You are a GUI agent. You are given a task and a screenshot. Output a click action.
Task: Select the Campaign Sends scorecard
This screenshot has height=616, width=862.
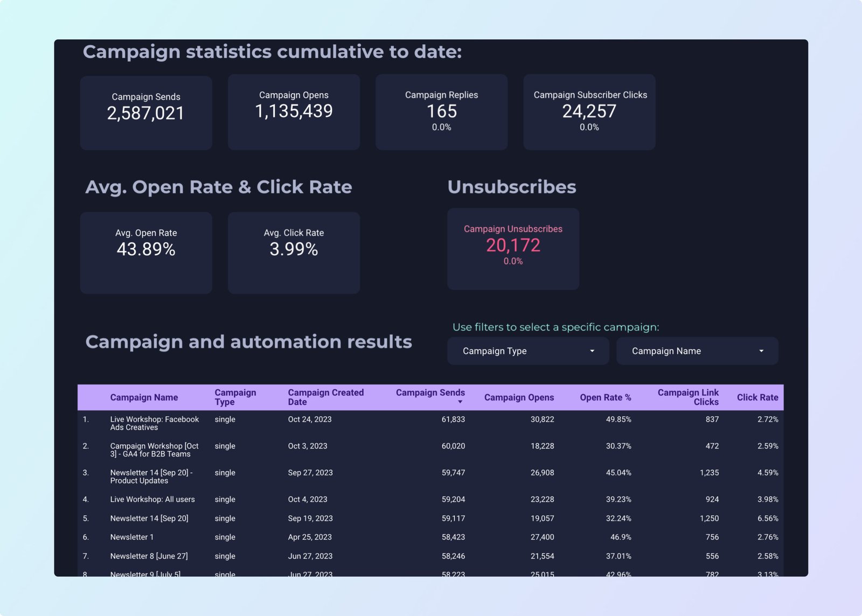click(x=146, y=112)
